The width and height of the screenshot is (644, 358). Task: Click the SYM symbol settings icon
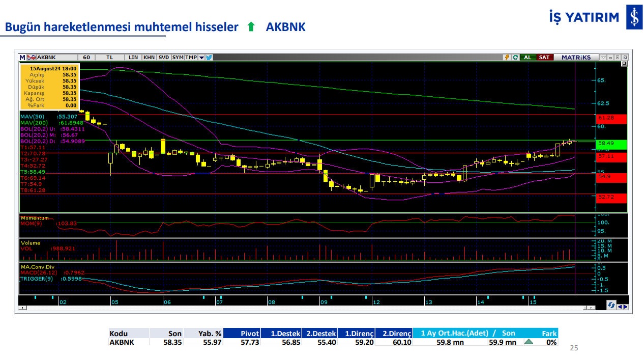coord(178,57)
